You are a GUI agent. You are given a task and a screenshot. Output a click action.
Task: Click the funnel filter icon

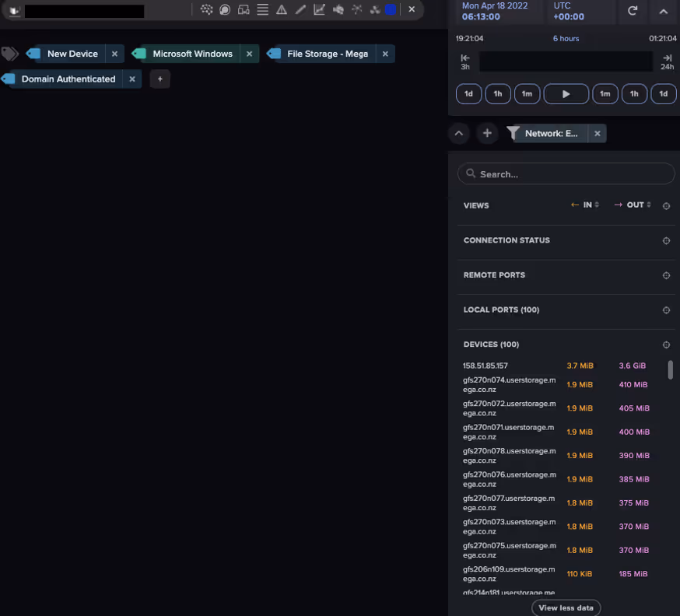pos(513,133)
